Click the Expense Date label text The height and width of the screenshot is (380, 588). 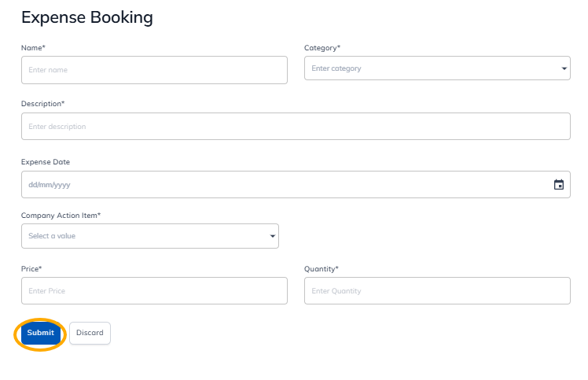click(46, 162)
